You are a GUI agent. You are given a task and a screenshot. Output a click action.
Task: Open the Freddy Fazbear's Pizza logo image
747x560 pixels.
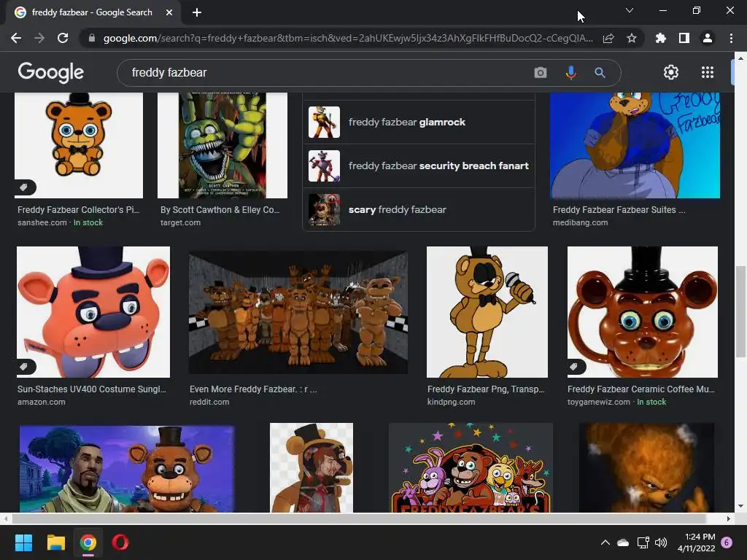pos(471,467)
